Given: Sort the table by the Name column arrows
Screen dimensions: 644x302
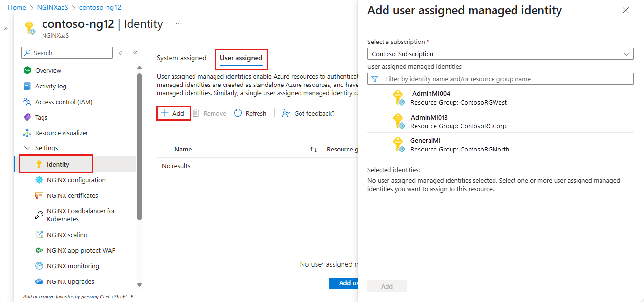Looking at the screenshot, I should click(314, 150).
